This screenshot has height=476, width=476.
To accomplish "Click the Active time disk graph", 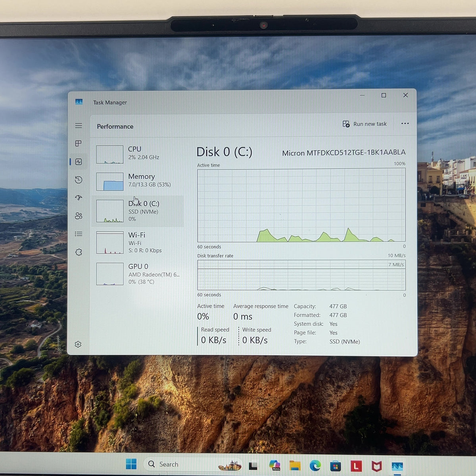I will tap(301, 205).
